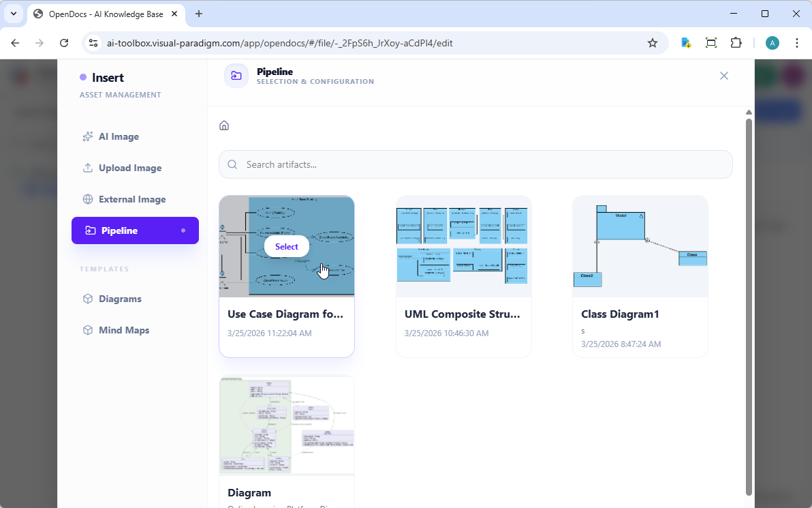
Task: Open the browser extensions puzzle icon
Action: [x=736, y=42]
